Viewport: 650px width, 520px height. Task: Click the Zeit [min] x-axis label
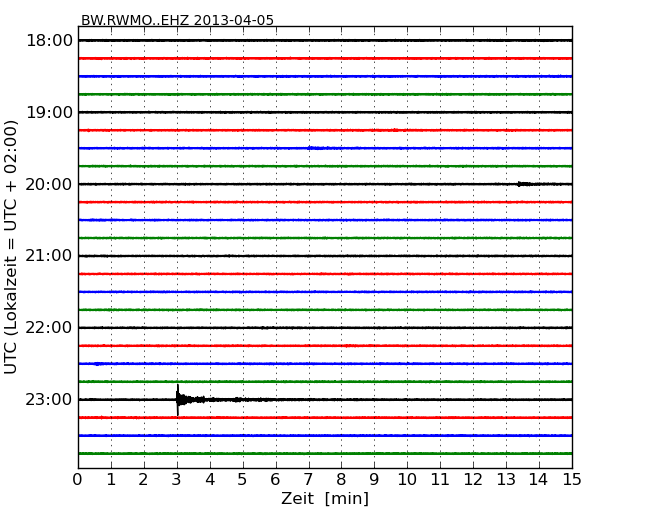(x=325, y=498)
